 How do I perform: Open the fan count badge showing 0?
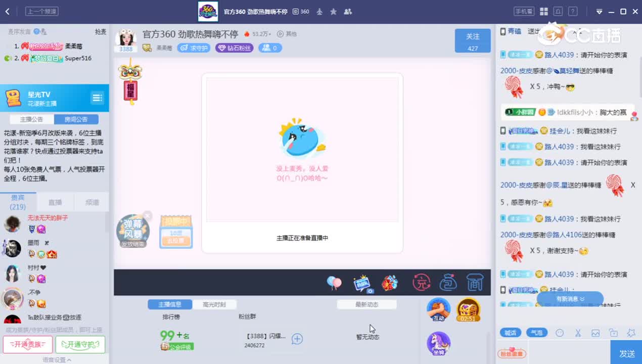tap(270, 48)
